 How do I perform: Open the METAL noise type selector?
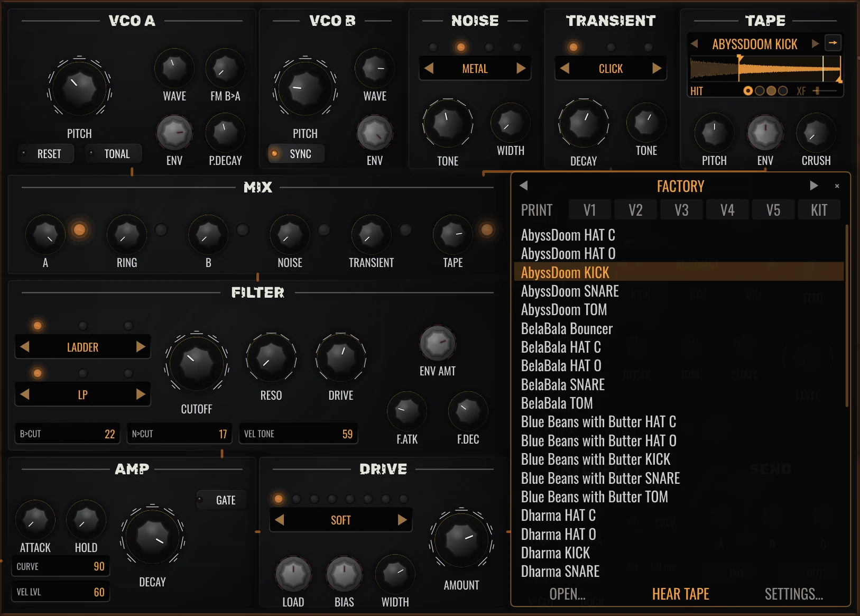475,69
